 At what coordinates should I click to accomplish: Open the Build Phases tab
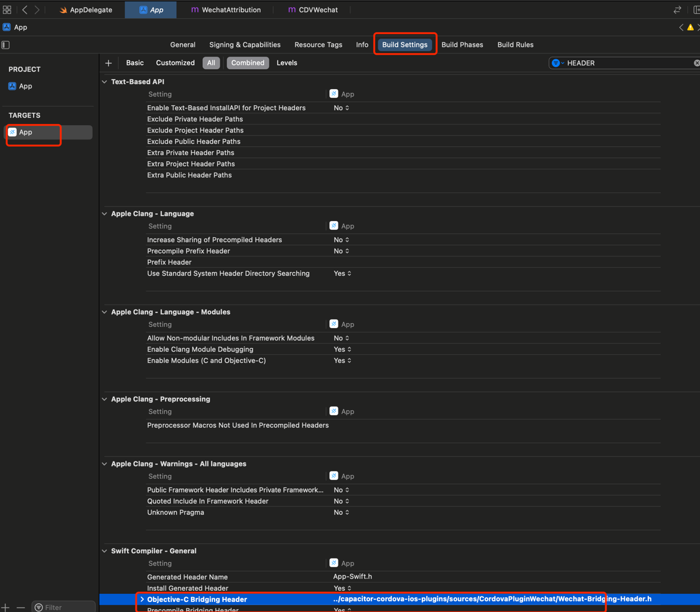(x=462, y=45)
